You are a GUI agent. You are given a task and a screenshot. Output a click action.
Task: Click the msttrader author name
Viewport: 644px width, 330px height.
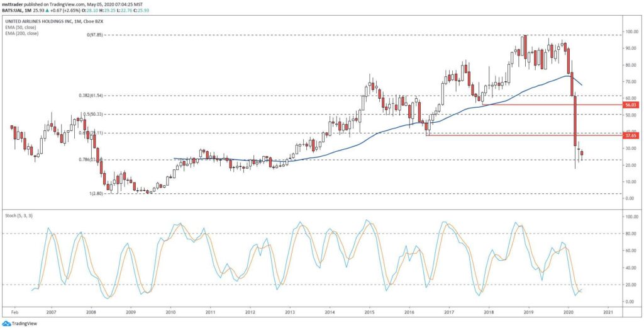click(x=11, y=5)
